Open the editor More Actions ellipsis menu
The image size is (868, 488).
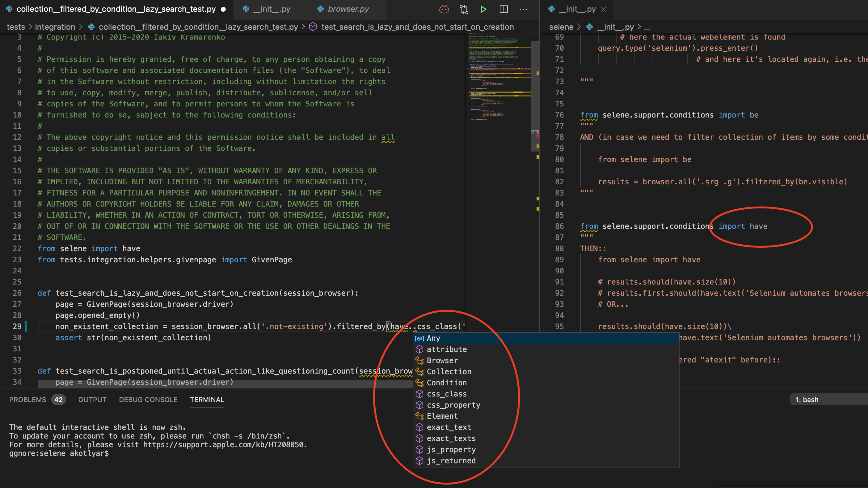pos(523,9)
